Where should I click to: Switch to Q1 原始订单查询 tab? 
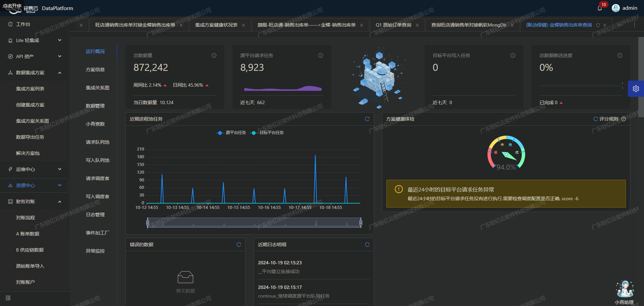pyautogui.click(x=393, y=25)
